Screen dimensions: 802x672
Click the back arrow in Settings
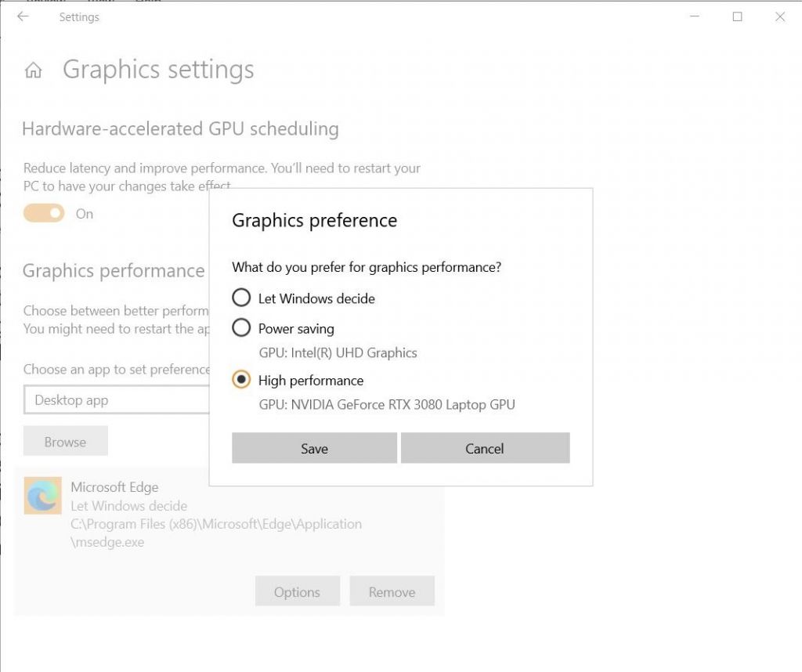coord(22,16)
